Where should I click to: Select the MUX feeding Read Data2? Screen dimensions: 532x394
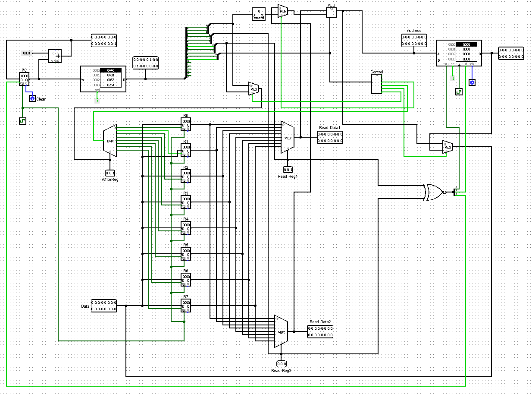[x=281, y=331]
